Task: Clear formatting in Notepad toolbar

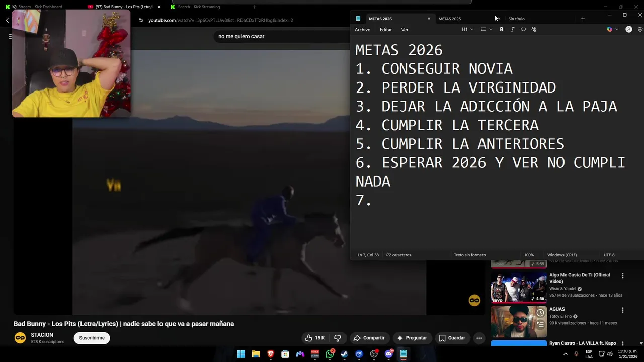Action: (x=534, y=29)
